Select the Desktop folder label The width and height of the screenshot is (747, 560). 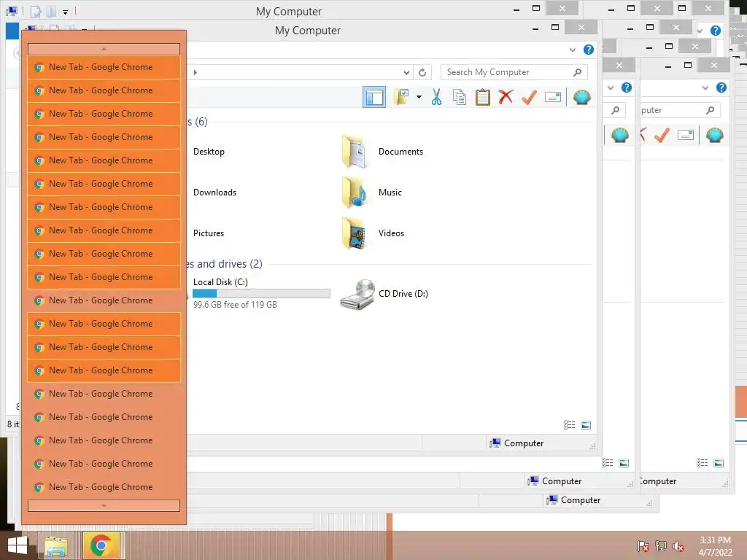click(209, 152)
